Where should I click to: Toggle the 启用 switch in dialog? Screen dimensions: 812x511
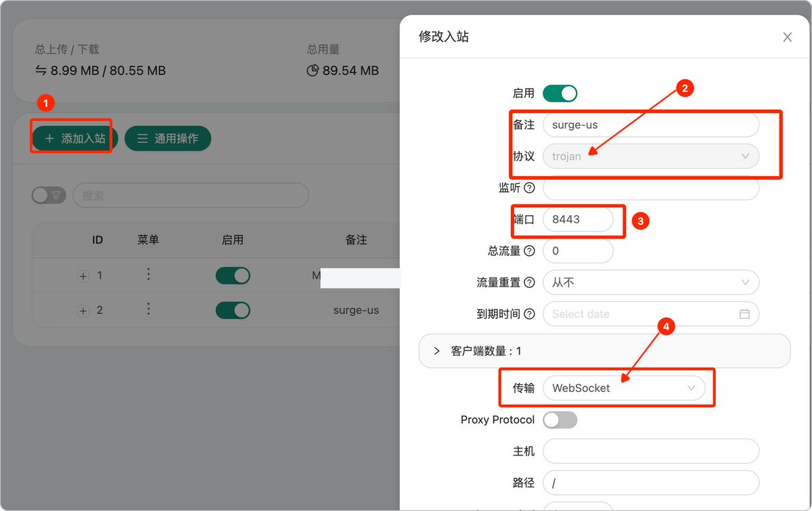[x=560, y=93]
